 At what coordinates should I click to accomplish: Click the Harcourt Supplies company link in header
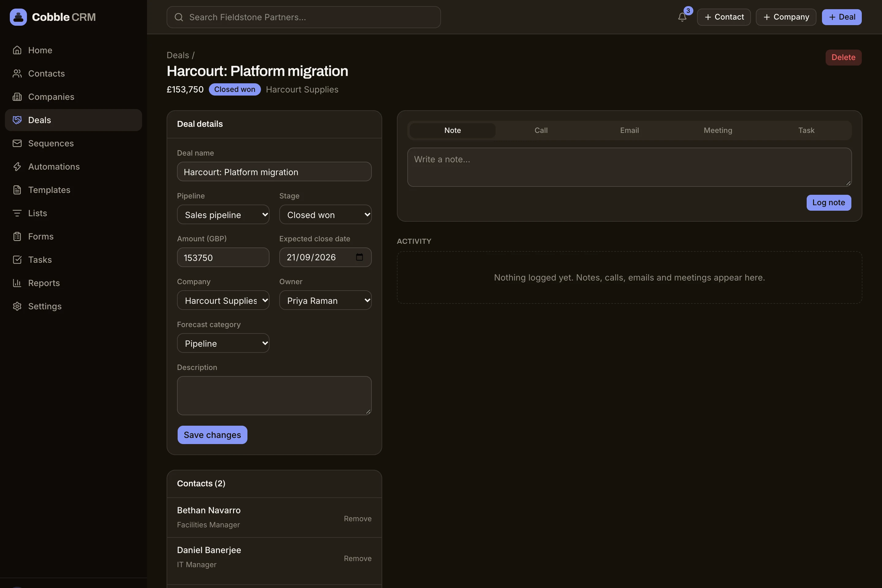302,90
